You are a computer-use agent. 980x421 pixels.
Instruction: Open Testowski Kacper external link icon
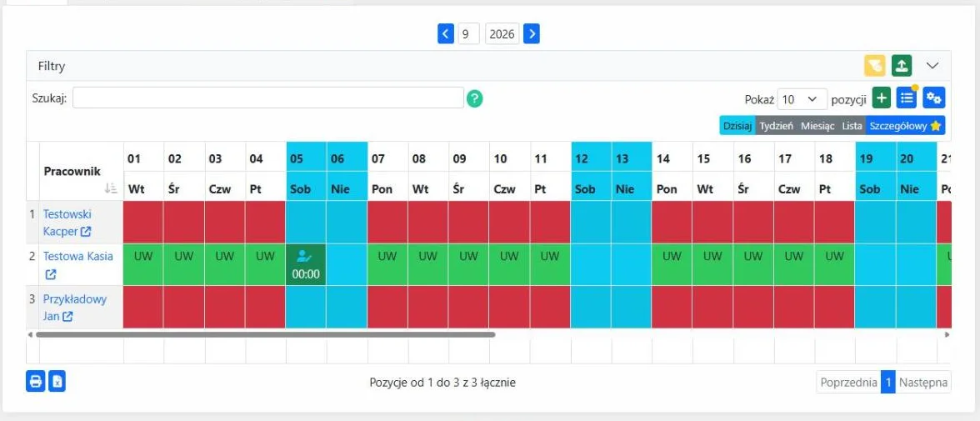pyautogui.click(x=86, y=232)
